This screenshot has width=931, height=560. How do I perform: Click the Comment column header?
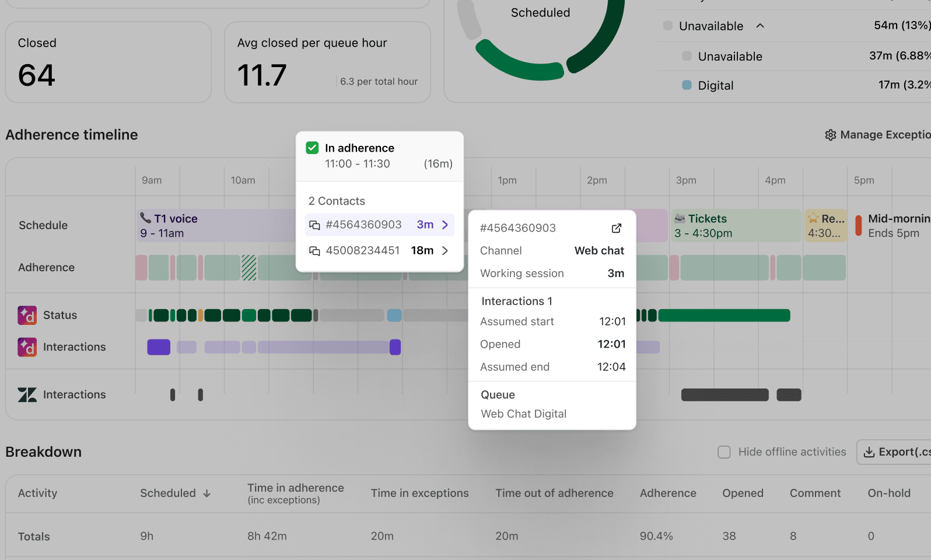click(x=815, y=494)
